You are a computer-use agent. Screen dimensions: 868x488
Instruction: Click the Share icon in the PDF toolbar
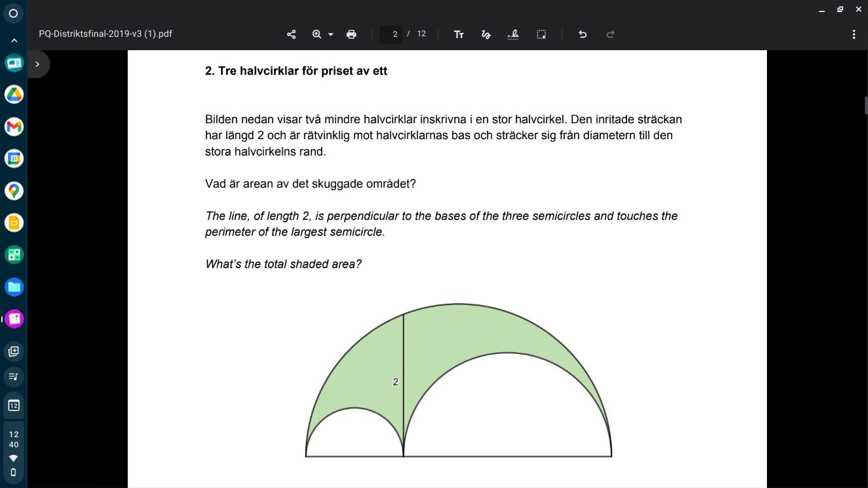pos(291,34)
